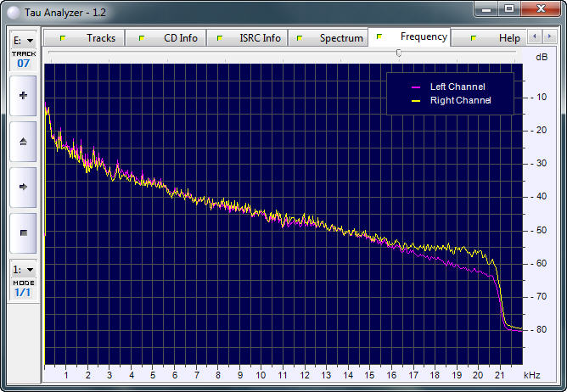Go to the Spectrum tab
The height and width of the screenshot is (392, 567).
(330, 38)
